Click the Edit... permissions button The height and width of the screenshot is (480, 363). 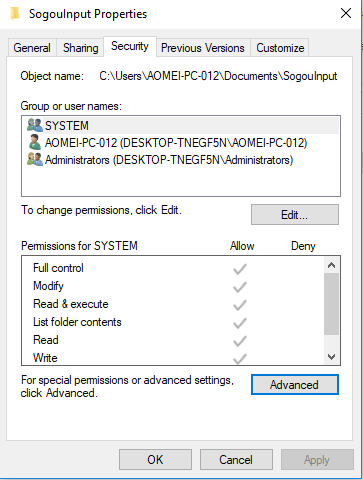pyautogui.click(x=295, y=215)
